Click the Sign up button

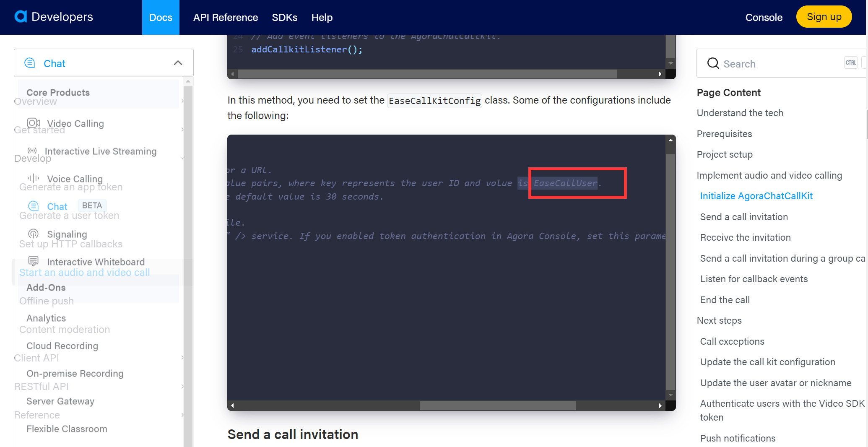823,16
